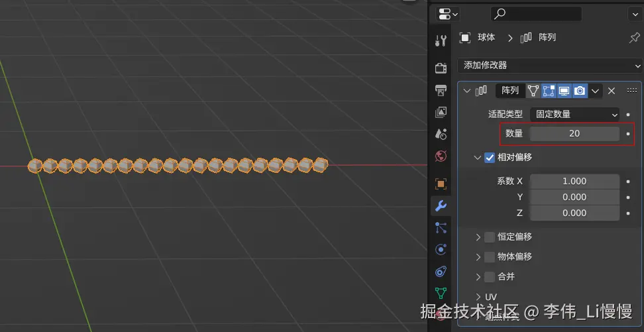This screenshot has width=644, height=332.
Task: Open the Modifier properties wrench tab
Action: [x=441, y=205]
